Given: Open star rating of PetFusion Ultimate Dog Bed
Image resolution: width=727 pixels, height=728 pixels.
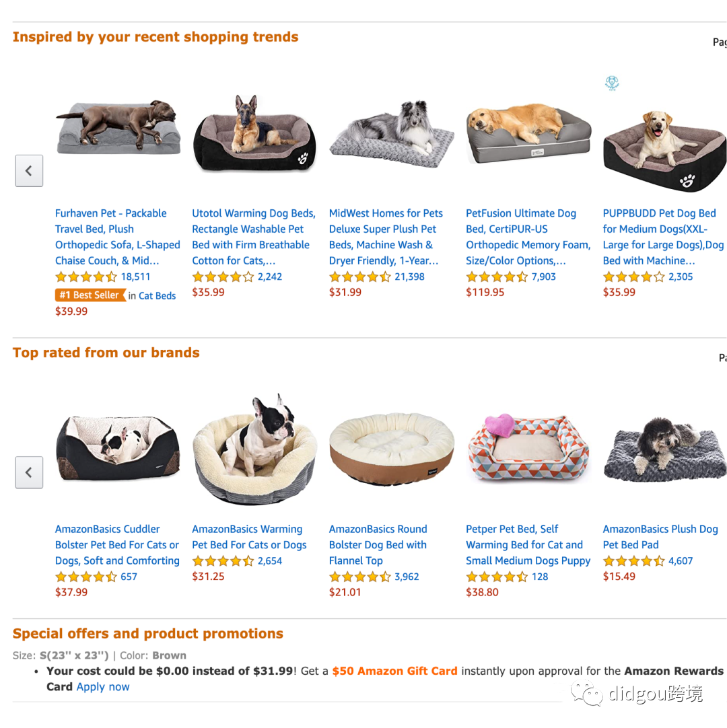Looking at the screenshot, I should (x=497, y=277).
